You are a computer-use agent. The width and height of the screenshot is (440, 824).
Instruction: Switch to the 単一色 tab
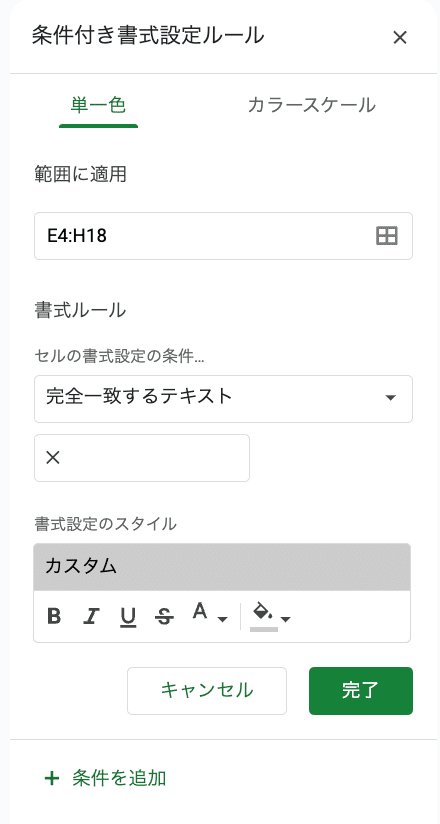click(x=98, y=105)
